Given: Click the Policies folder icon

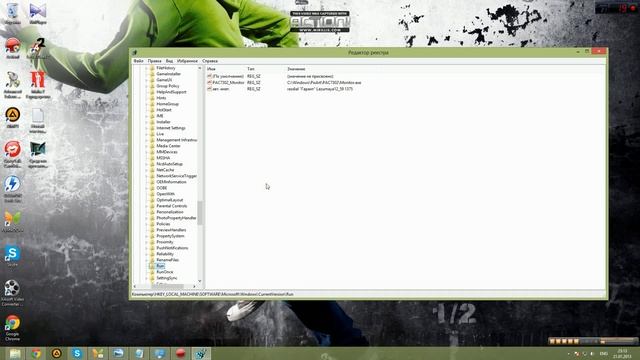Looking at the screenshot, I should point(152,224).
